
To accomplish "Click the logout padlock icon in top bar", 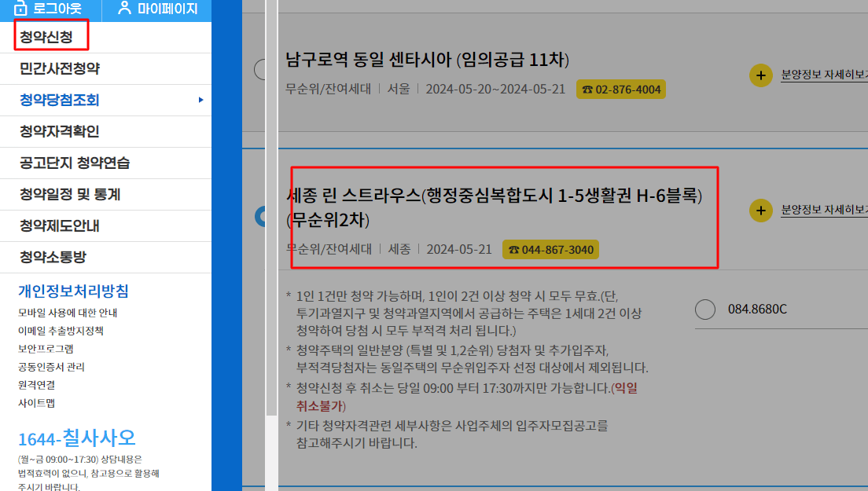I will pos(22,9).
